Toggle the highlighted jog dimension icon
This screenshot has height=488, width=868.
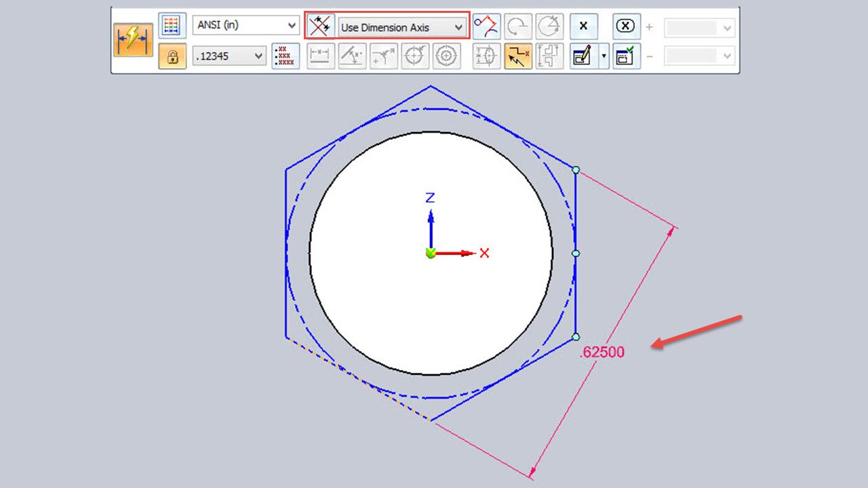pos(517,56)
